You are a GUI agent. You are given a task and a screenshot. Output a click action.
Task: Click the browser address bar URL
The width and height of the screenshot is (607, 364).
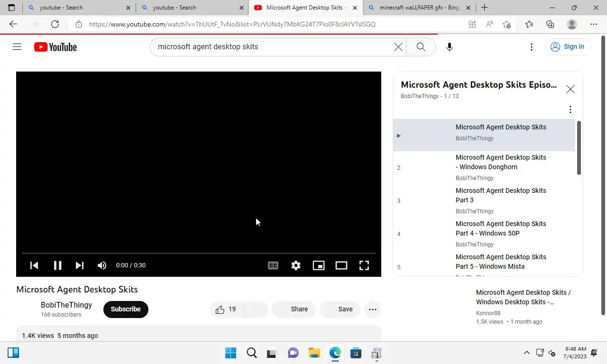click(x=232, y=24)
